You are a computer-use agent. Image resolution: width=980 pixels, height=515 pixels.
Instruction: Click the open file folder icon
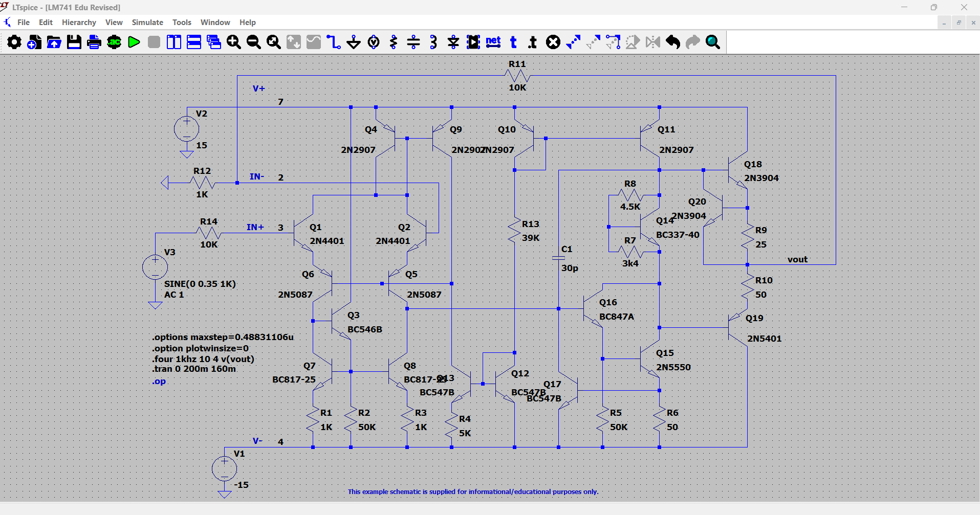[x=54, y=42]
